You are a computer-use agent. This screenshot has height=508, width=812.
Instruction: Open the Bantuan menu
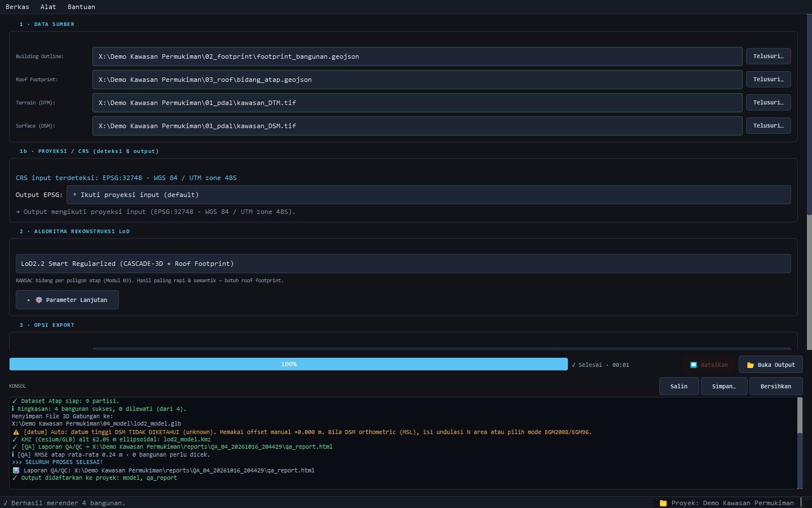(x=81, y=7)
